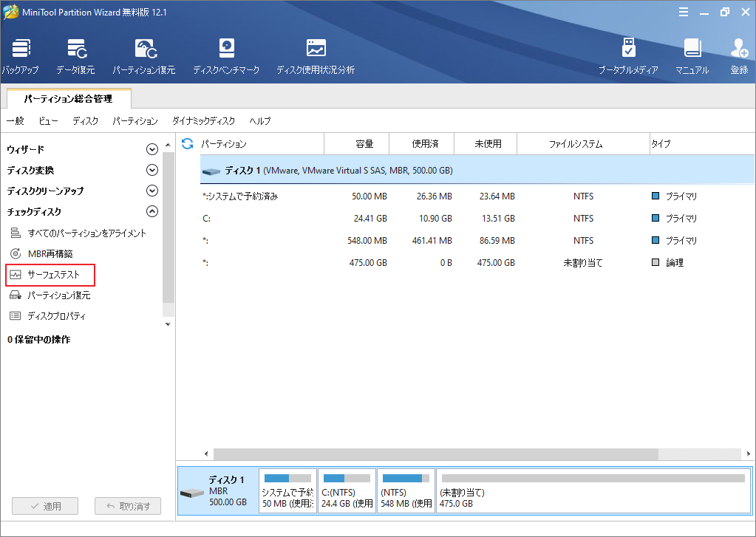
Task: Click the ディスク 1 header row in table
Action: click(477, 170)
